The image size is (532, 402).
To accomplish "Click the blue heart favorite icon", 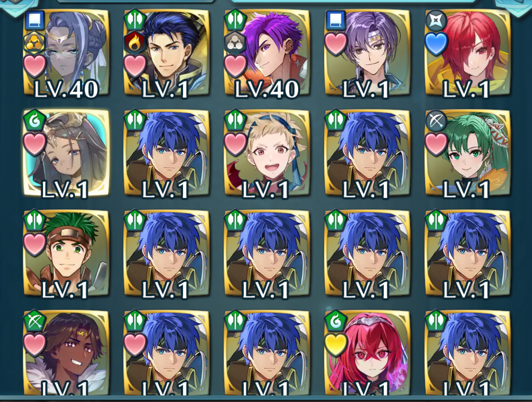I will (436, 44).
